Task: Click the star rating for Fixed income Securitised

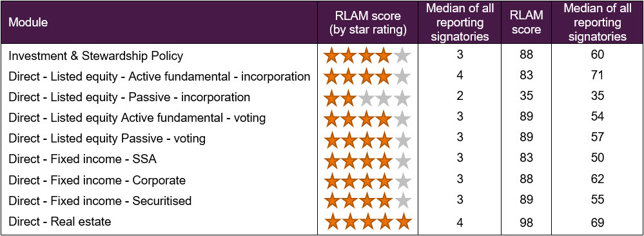Action: coord(367,201)
